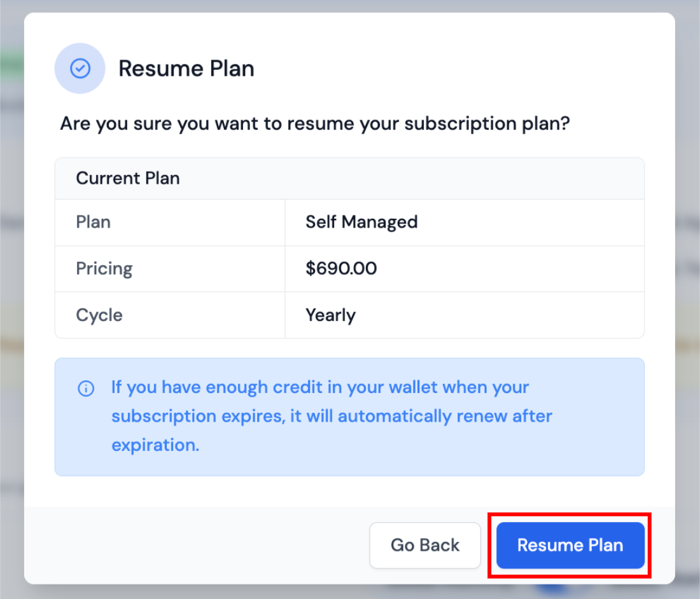Viewport: 700px width, 599px height.
Task: Select the Self Managed plan value
Action: tap(361, 222)
